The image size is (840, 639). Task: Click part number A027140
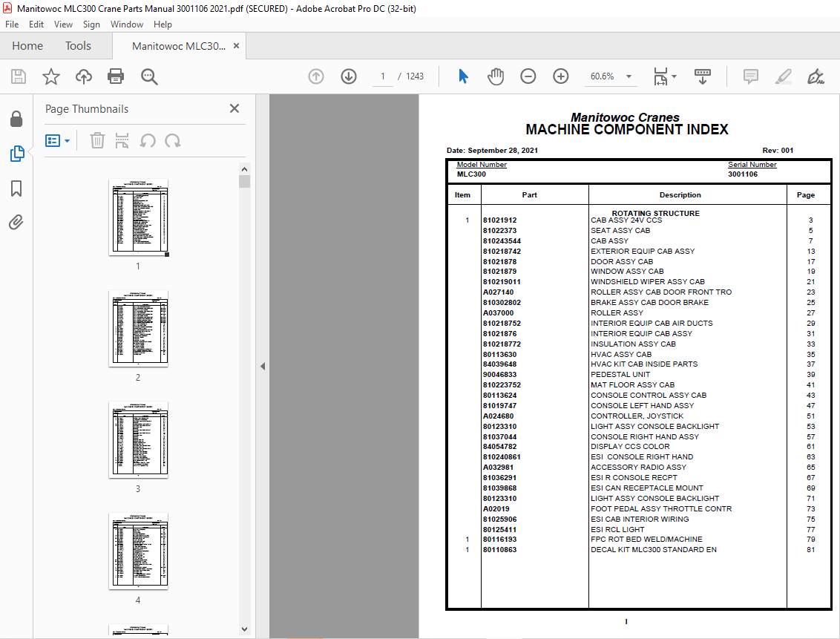[498, 292]
